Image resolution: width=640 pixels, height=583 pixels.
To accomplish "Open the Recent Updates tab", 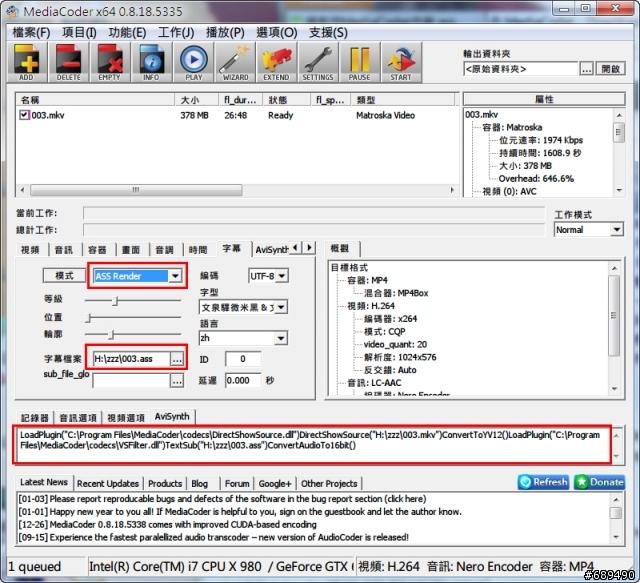I will [x=108, y=483].
